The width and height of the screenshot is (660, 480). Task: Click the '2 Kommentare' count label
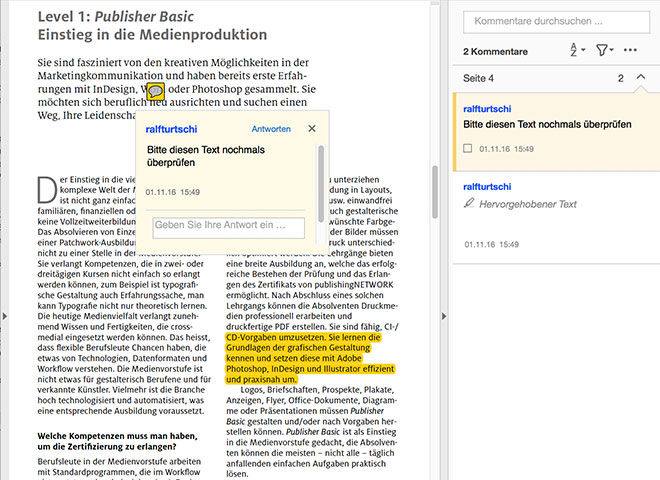pyautogui.click(x=495, y=52)
